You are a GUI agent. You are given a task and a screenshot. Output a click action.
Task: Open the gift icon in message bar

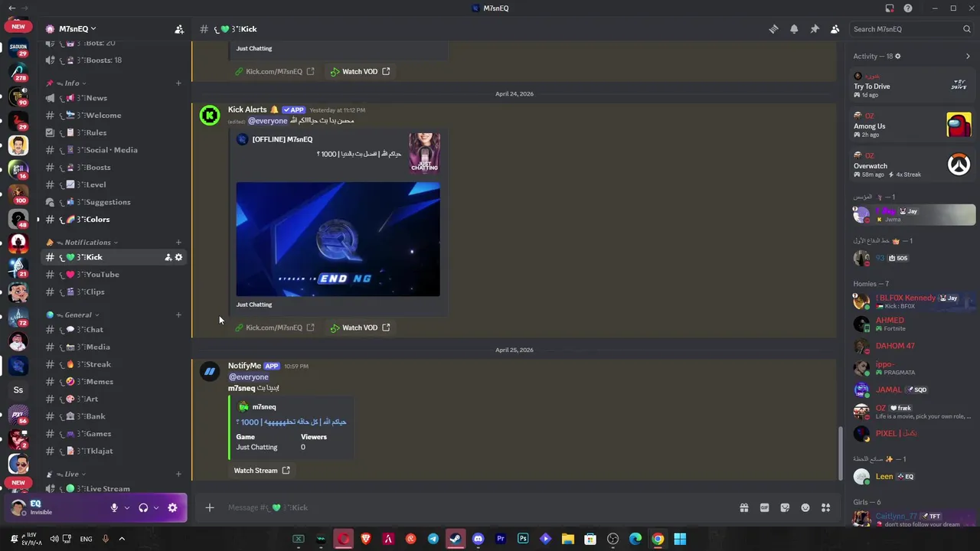(x=743, y=507)
